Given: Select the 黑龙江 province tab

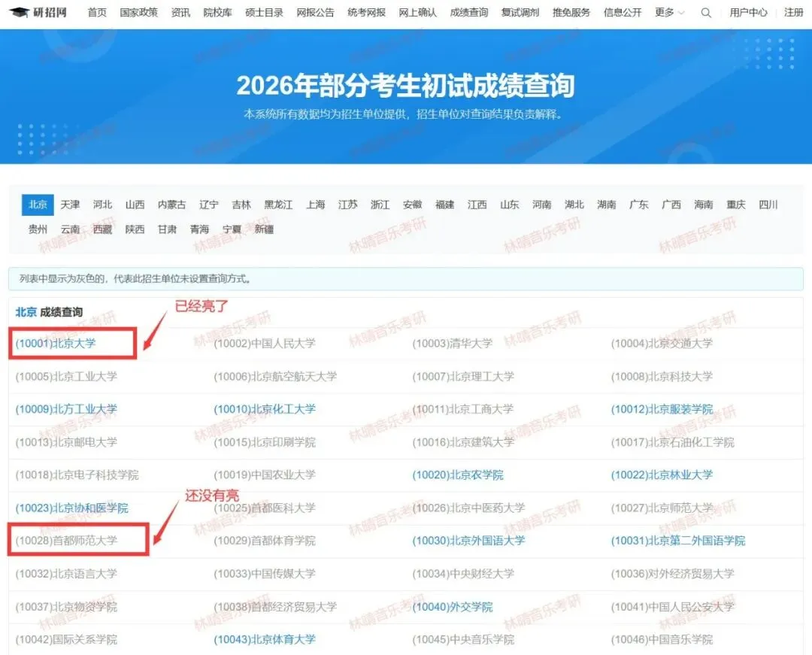Looking at the screenshot, I should coord(278,205).
